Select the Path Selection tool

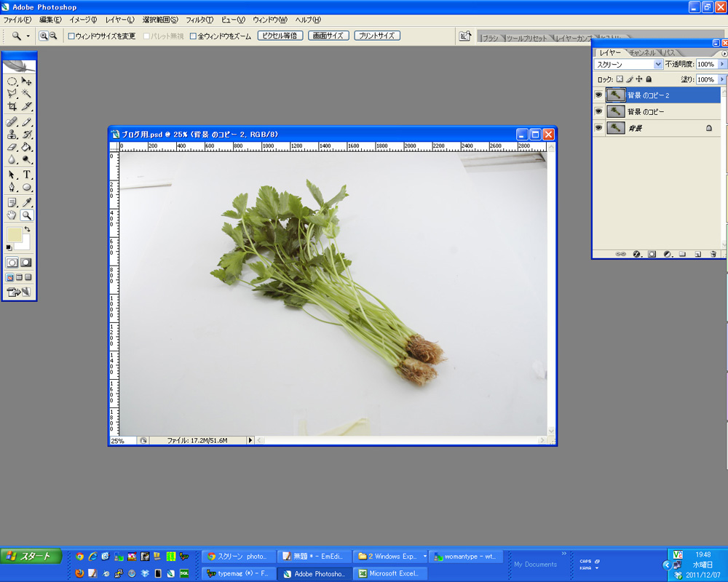12,175
